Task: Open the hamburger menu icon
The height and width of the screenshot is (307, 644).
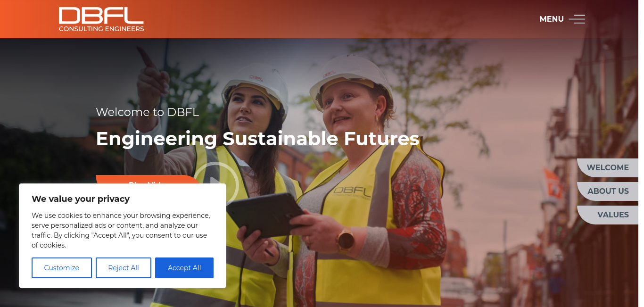Action: click(577, 19)
